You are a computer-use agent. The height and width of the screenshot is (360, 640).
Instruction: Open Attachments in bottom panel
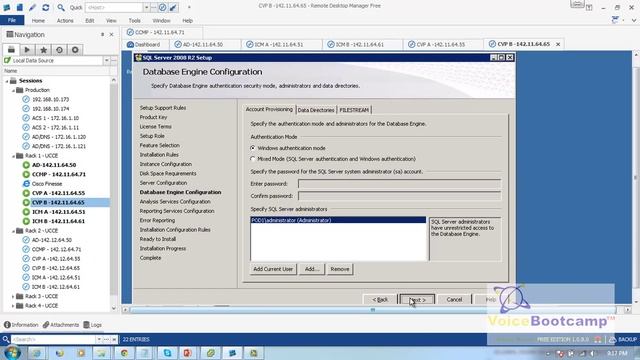point(61,325)
